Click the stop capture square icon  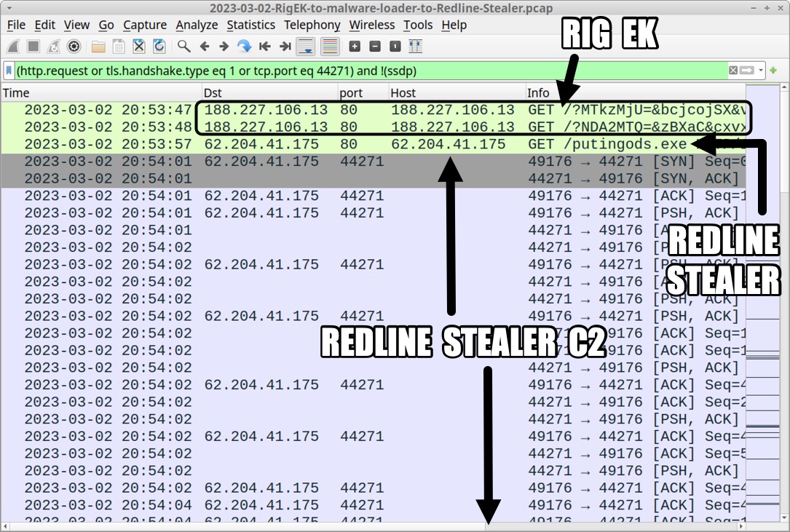[33, 47]
